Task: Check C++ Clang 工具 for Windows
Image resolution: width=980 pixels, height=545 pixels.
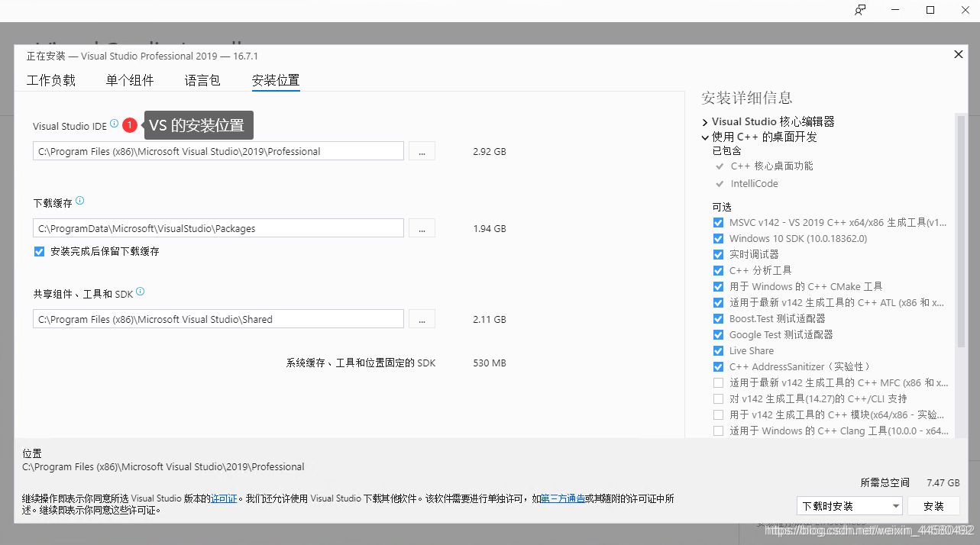Action: coord(718,431)
